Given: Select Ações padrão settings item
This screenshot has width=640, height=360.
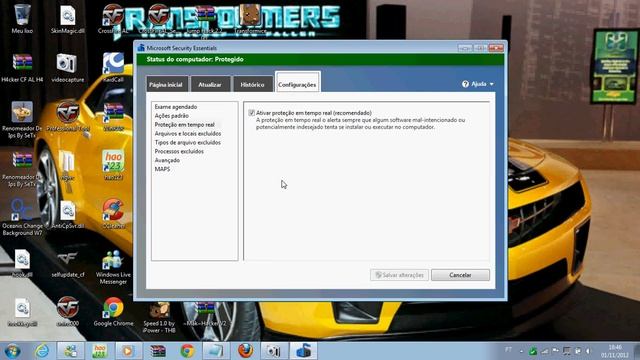Looking at the screenshot, I should click(x=171, y=116).
